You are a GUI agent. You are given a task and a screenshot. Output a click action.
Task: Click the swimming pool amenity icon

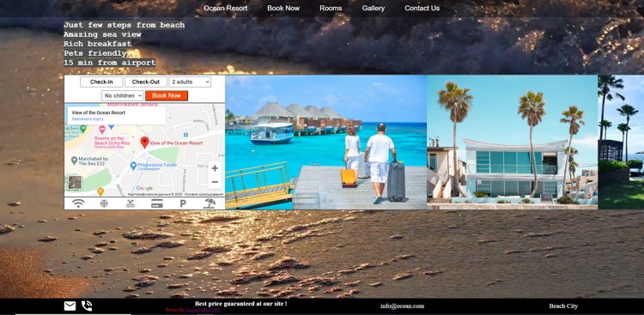tap(131, 203)
